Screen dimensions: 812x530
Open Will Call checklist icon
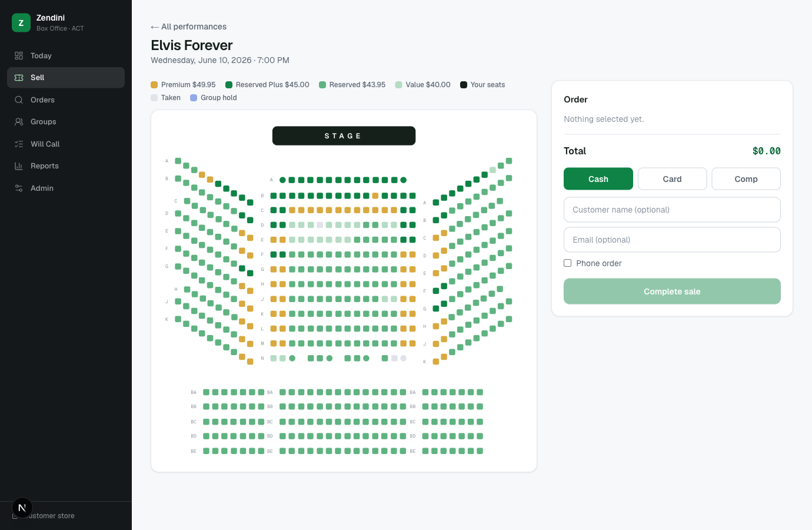19,144
